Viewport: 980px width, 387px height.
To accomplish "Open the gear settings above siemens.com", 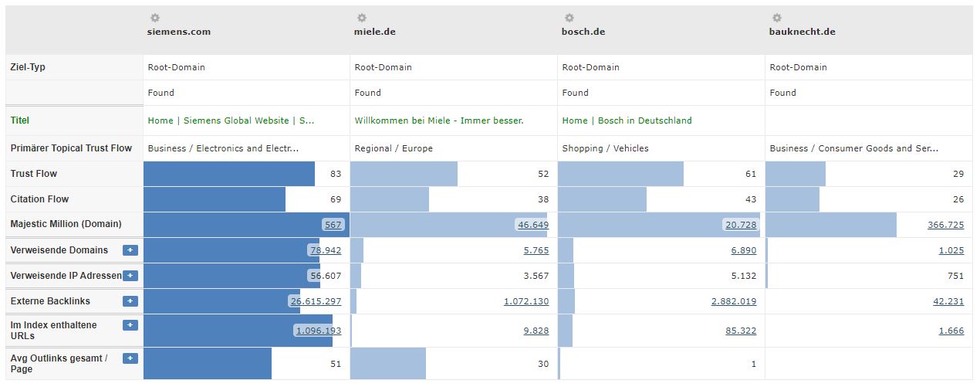I will 154,18.
